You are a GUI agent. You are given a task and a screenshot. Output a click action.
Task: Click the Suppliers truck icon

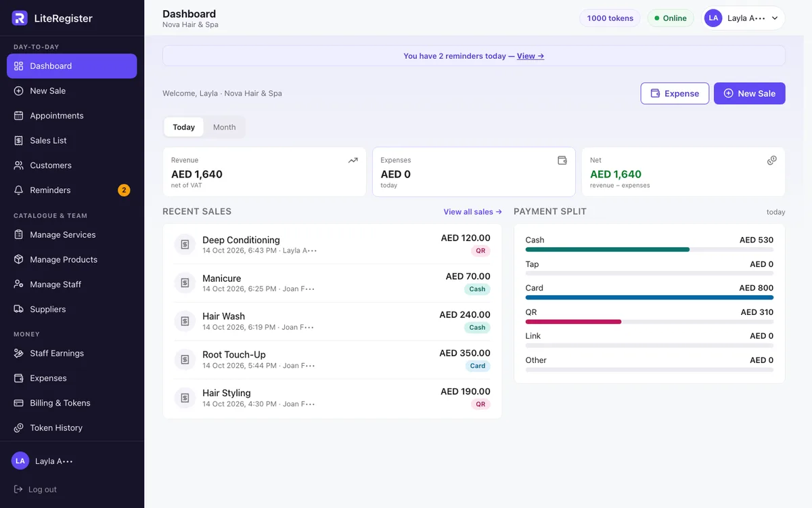tap(19, 309)
